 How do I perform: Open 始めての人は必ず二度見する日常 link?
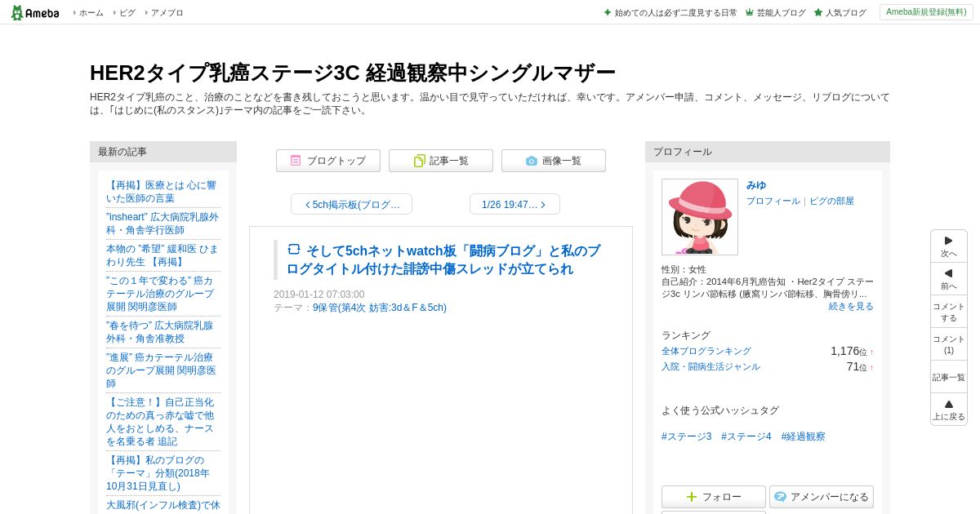(x=675, y=13)
